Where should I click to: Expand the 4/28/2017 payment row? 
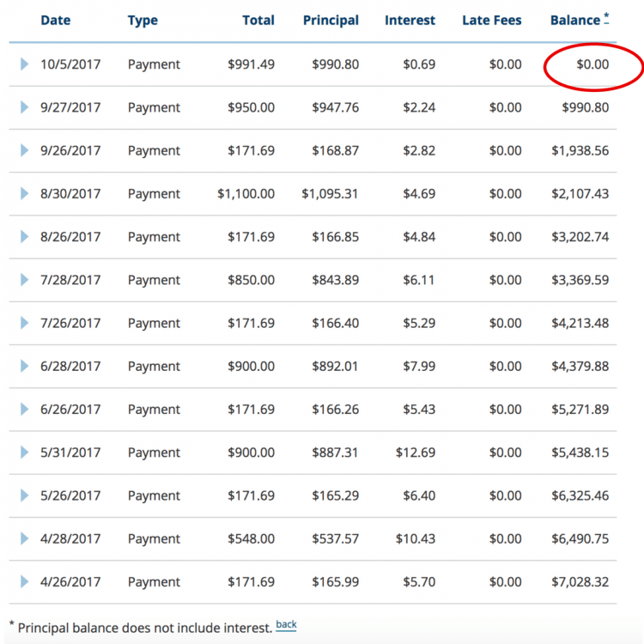coord(24,538)
